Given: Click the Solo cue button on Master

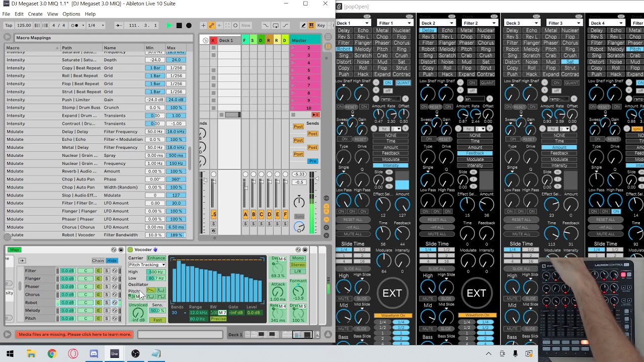Looking at the screenshot, I should point(299,216).
